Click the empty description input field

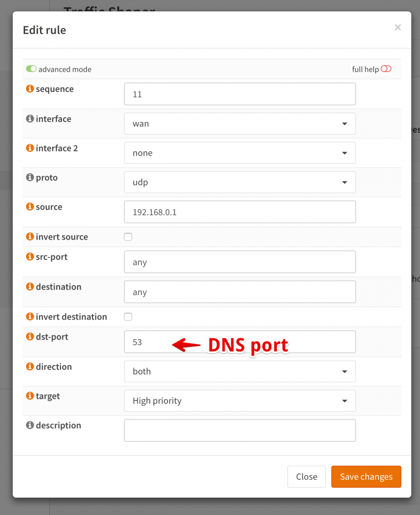click(240, 431)
